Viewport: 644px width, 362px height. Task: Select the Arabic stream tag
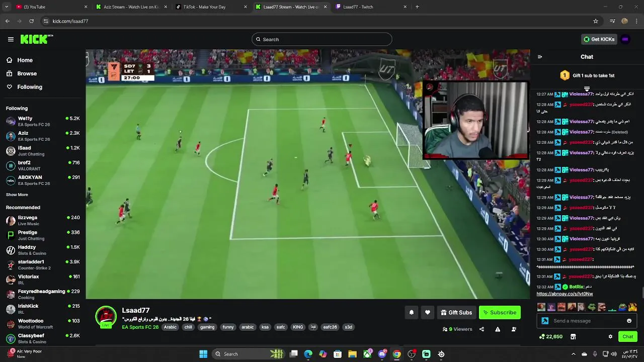[171, 327]
